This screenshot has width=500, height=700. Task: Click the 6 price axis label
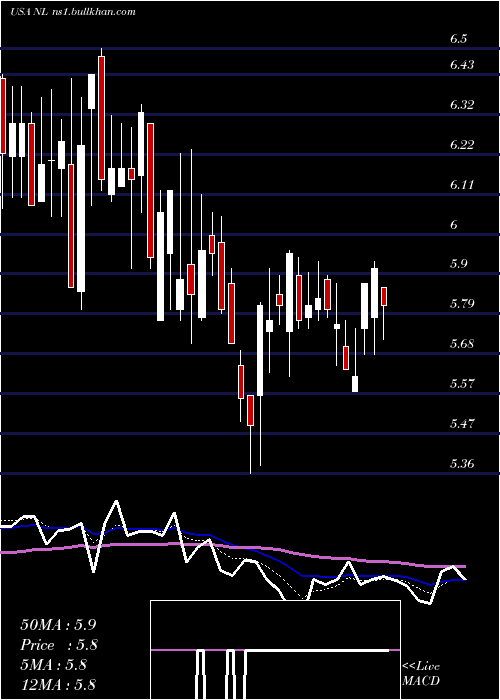(x=454, y=225)
